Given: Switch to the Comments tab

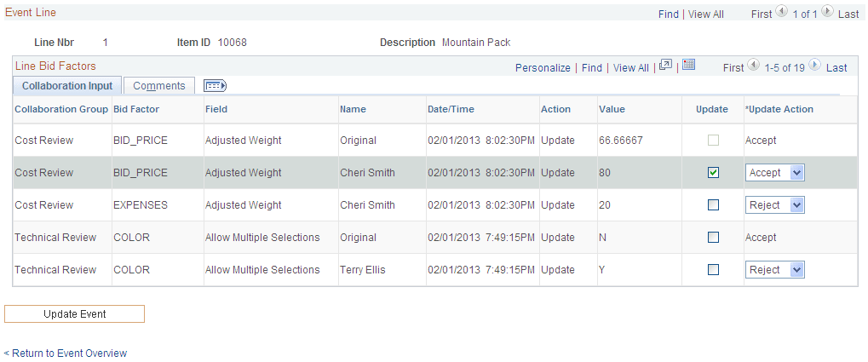Looking at the screenshot, I should pyautogui.click(x=159, y=86).
